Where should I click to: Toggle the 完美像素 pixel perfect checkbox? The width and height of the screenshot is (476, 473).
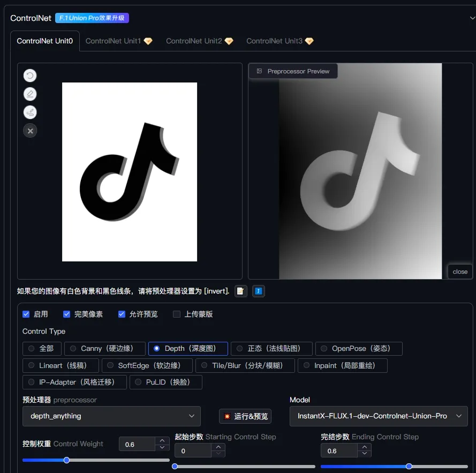66,314
